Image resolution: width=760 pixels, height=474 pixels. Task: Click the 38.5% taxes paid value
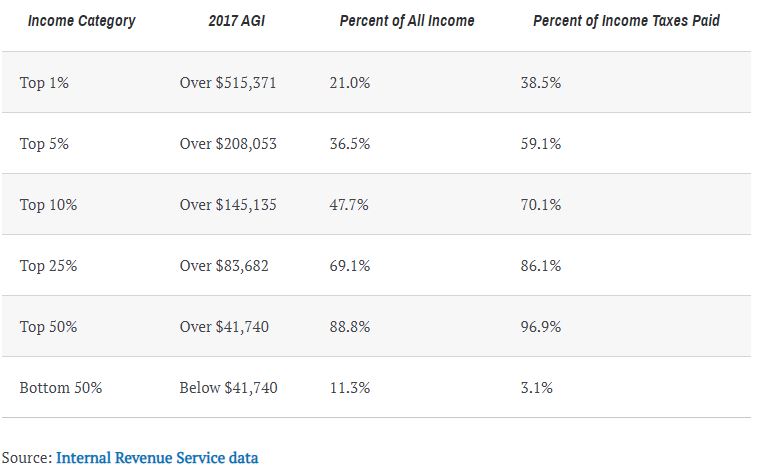pyautogui.click(x=541, y=83)
